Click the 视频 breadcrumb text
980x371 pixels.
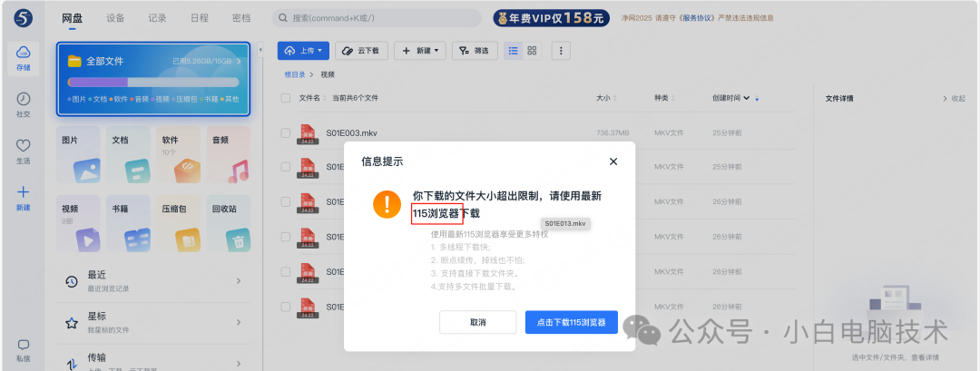click(328, 74)
